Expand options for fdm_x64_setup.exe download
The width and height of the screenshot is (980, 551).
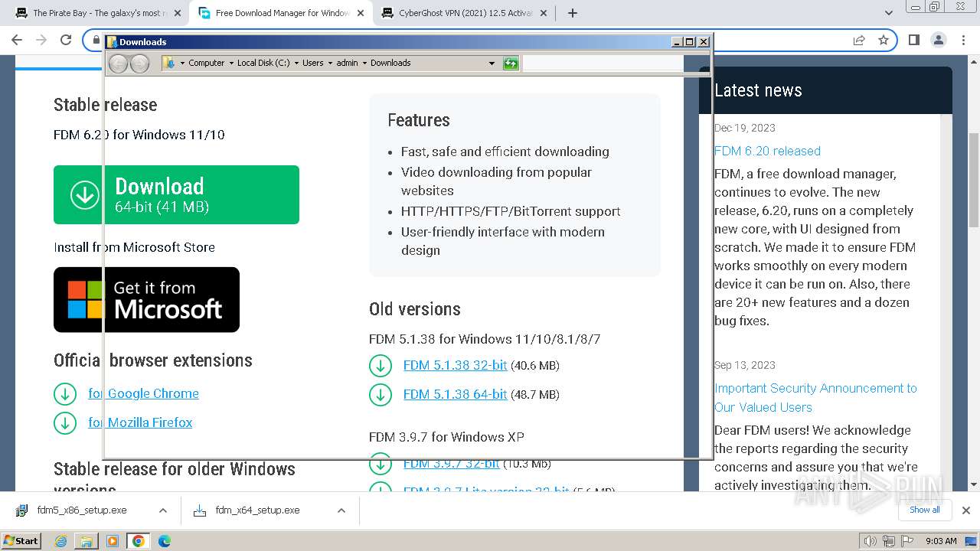(x=341, y=510)
